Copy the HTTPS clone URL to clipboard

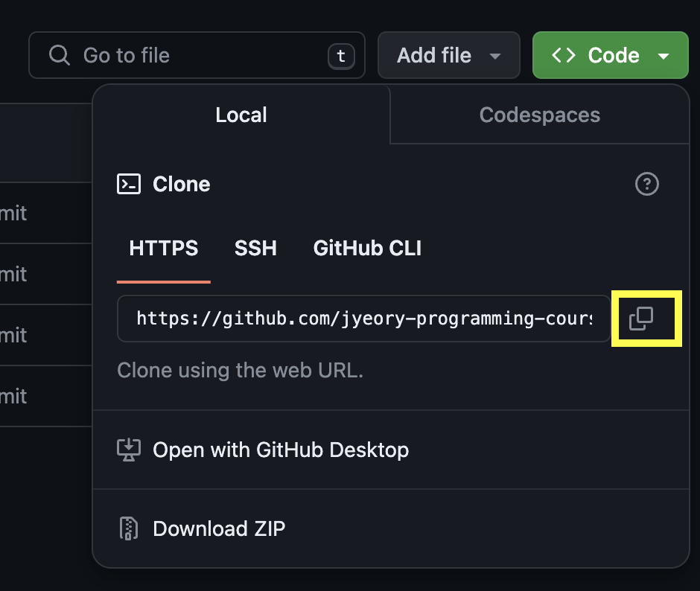click(x=641, y=319)
